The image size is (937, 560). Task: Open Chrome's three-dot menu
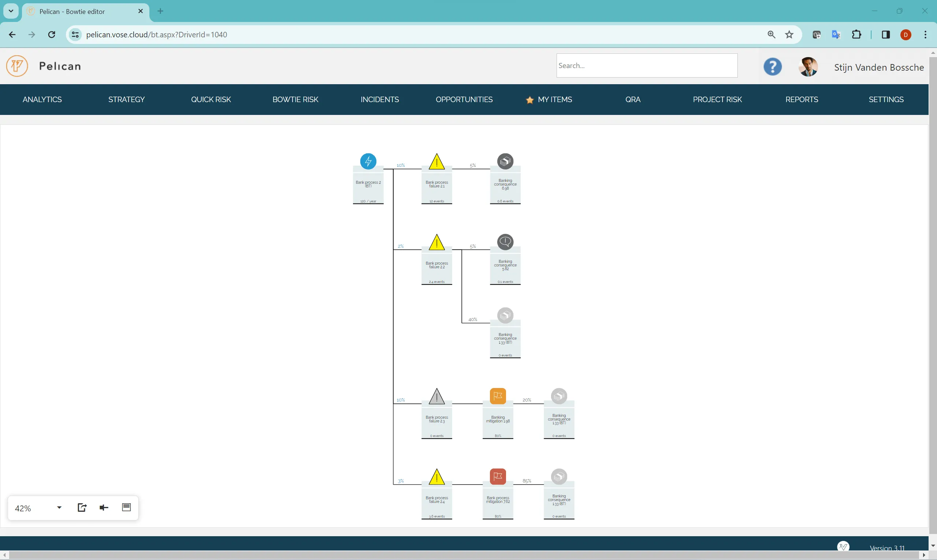pyautogui.click(x=925, y=35)
